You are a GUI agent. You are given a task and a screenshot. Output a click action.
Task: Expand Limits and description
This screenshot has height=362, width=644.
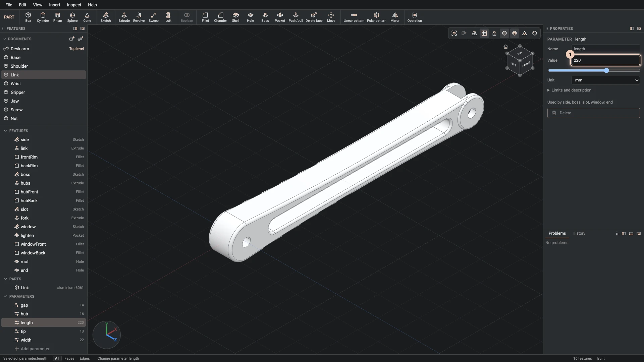(569, 90)
